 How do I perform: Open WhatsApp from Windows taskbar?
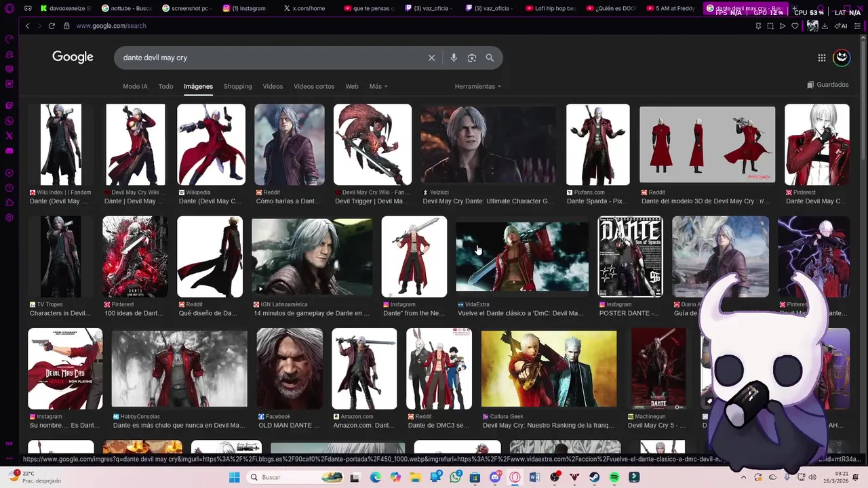click(455, 477)
